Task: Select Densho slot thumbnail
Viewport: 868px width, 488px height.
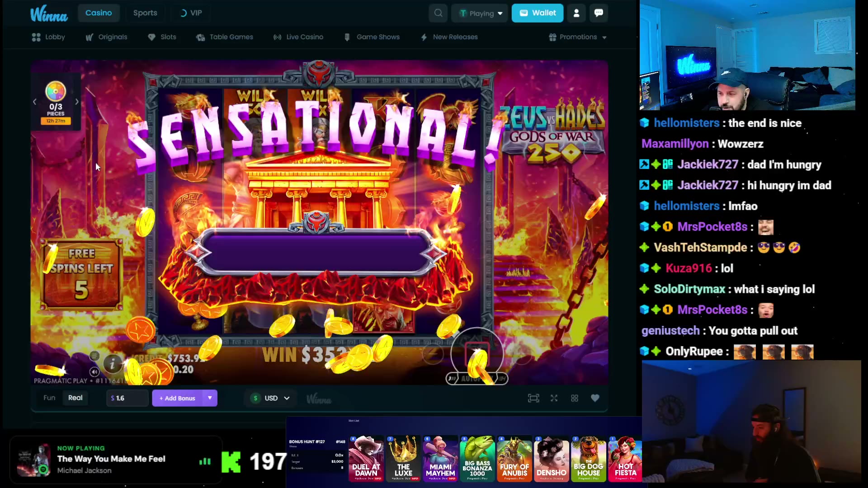Action: (552, 459)
